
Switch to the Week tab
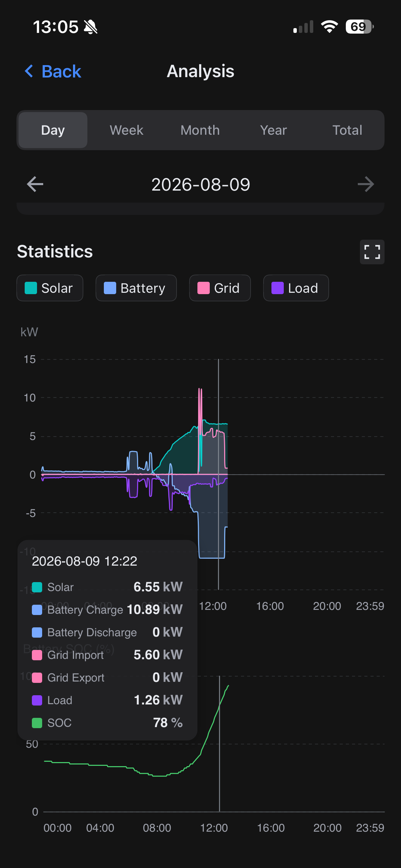[126, 130]
